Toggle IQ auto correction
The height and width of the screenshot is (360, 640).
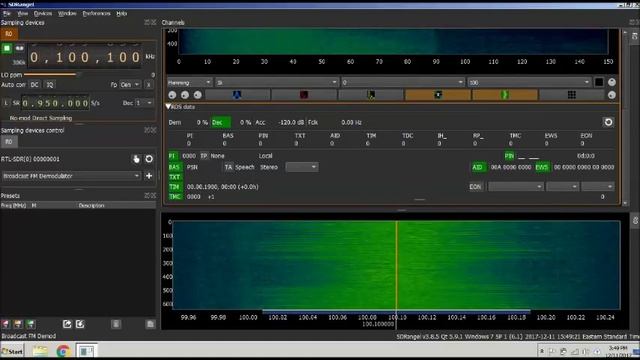click(x=49, y=85)
